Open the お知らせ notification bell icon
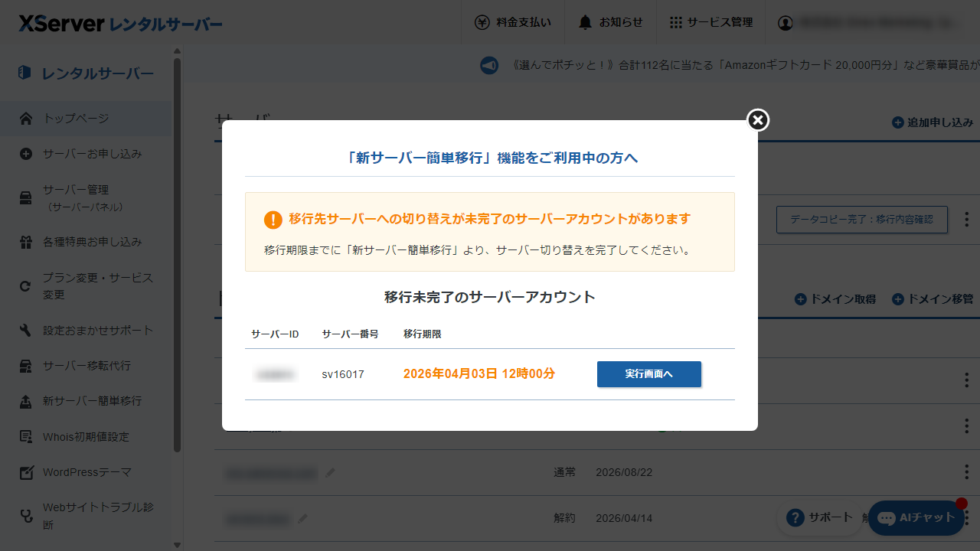 (585, 21)
